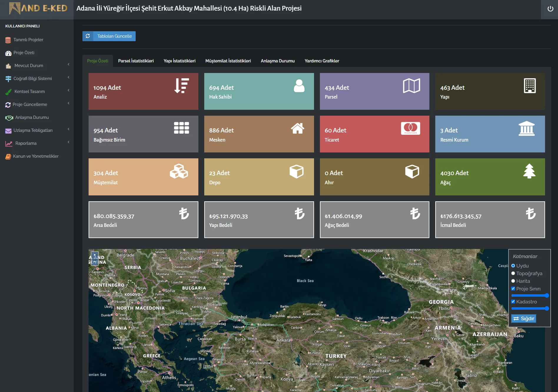
Task: Click the power logout icon
Action: coord(550,9)
